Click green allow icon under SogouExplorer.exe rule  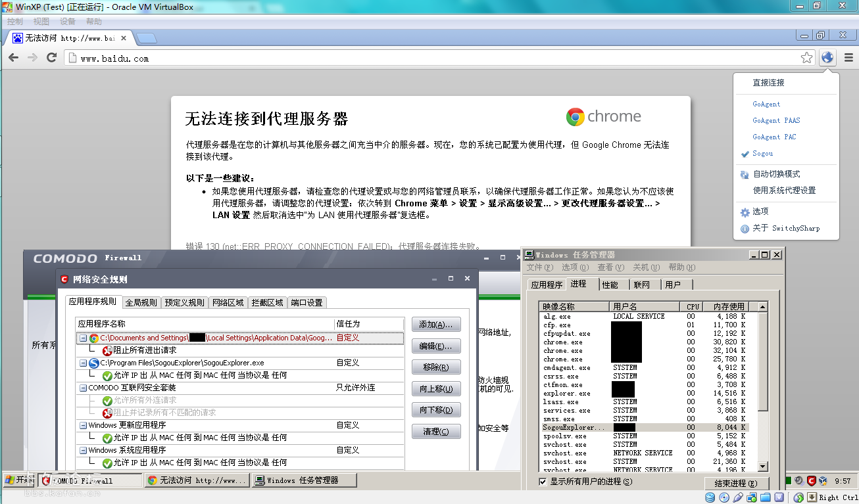tap(107, 375)
